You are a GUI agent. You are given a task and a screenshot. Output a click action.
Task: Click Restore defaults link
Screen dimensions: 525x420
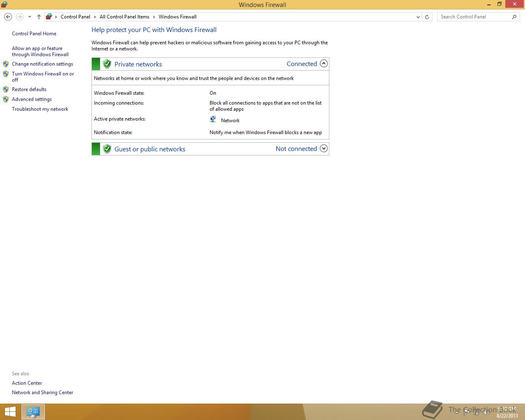29,89
